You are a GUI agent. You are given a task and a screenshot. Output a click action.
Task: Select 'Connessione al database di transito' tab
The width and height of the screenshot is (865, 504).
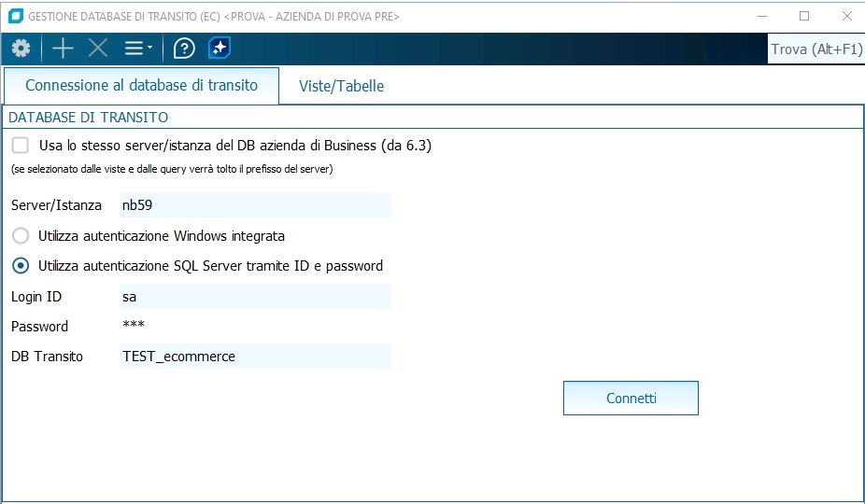pos(141,85)
